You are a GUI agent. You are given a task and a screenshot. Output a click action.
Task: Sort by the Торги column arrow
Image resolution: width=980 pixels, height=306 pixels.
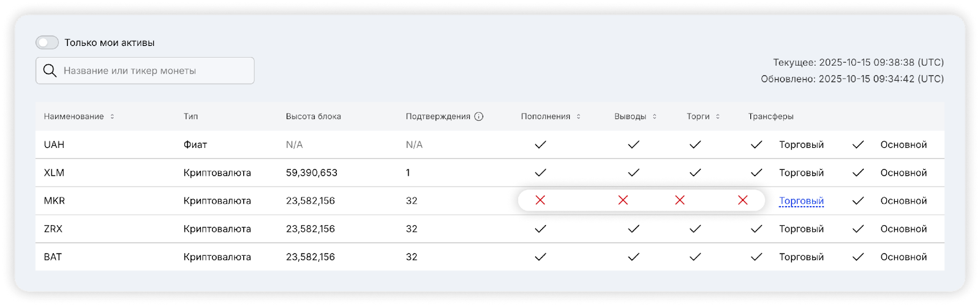coord(717,117)
